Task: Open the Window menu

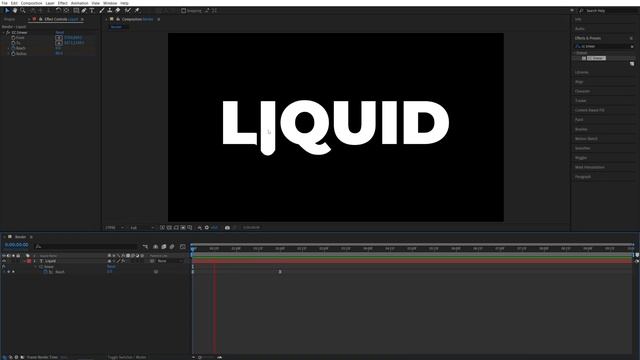Action: pyautogui.click(x=110, y=3)
